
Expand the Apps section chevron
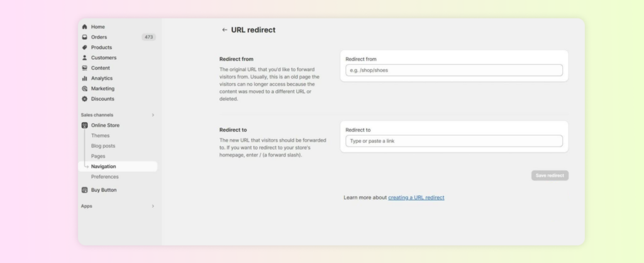[153, 206]
